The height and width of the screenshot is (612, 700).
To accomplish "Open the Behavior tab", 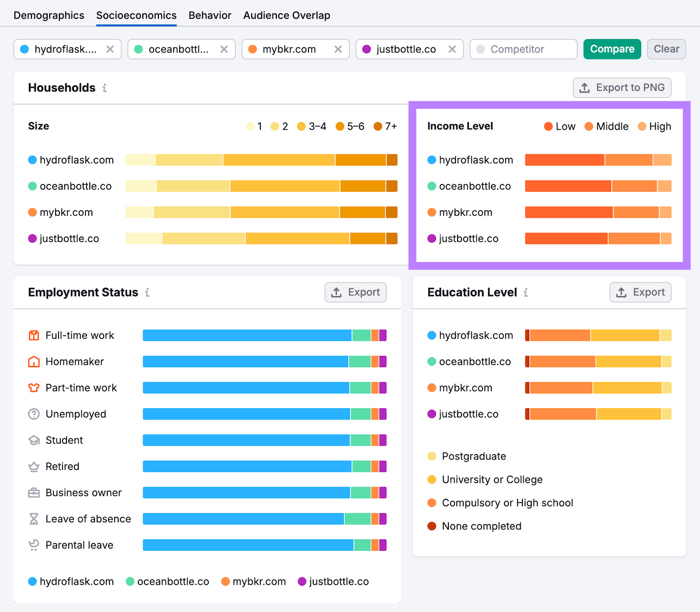I will 210,15.
